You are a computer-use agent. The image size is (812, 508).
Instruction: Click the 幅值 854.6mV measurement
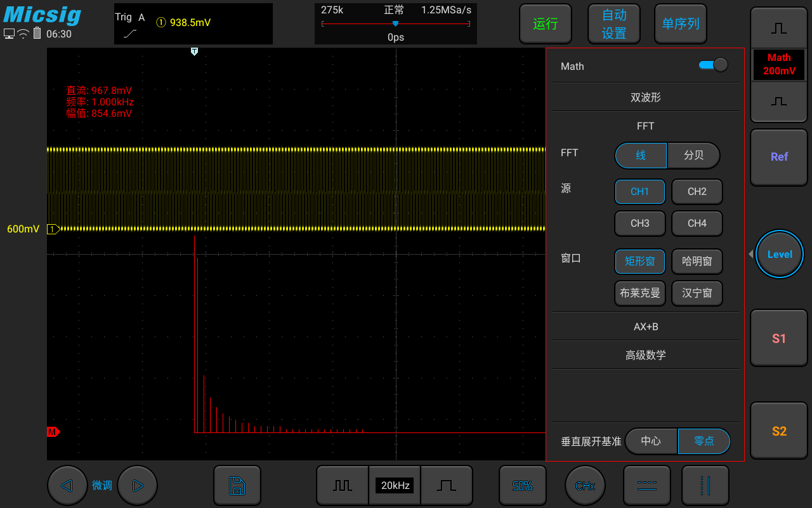coord(99,113)
